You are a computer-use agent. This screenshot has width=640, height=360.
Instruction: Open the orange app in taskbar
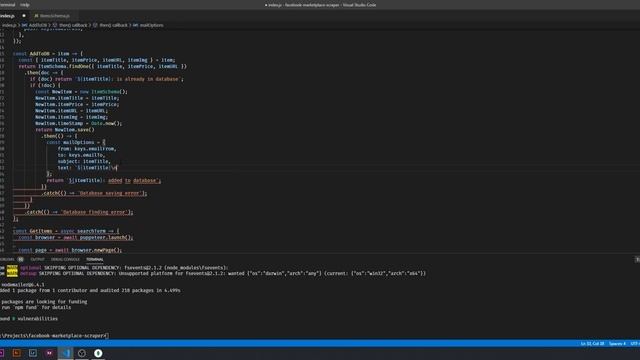coord(17,353)
